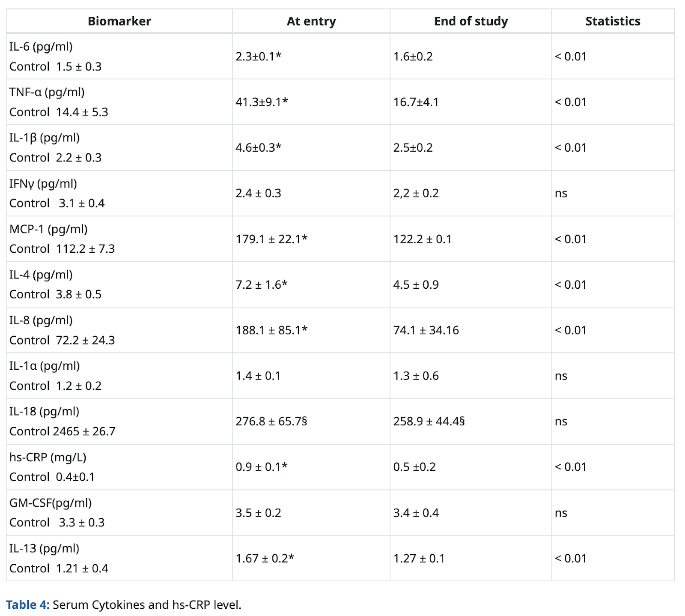685x616 pixels.
Task: Click the GM-CSF end of study value 3.4 ± 0.4
Action: click(416, 513)
